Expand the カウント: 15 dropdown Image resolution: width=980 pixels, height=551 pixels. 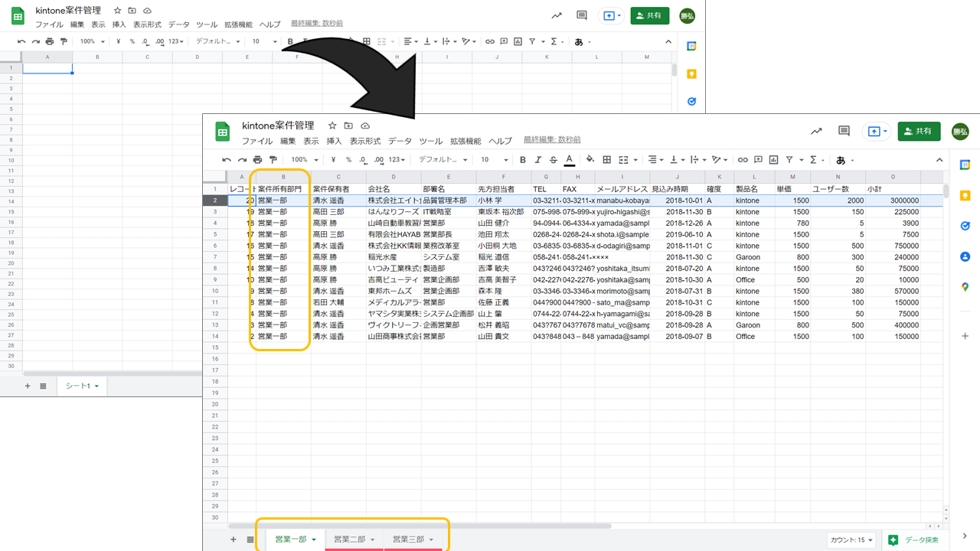[851, 540]
